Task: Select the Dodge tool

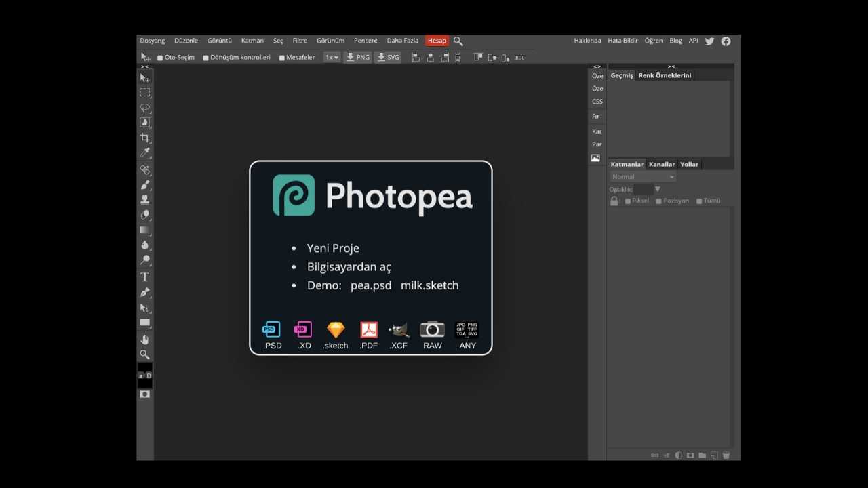Action: coord(144,260)
